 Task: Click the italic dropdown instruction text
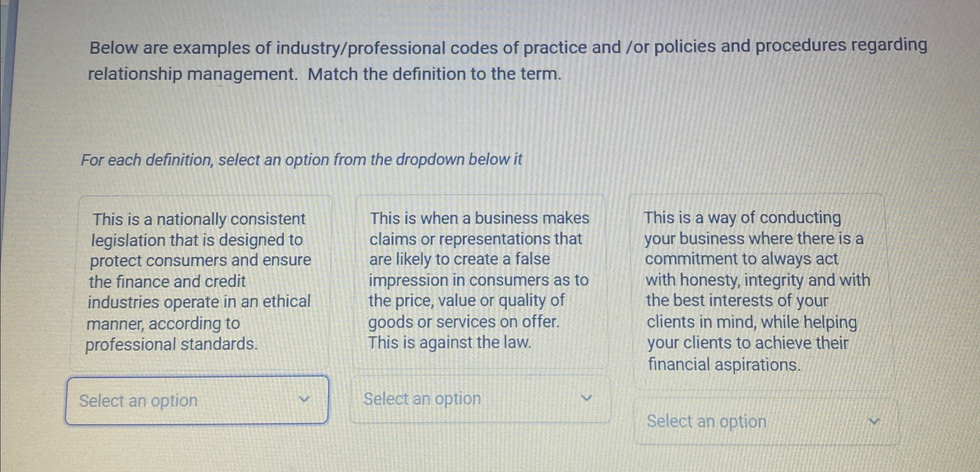tap(301, 160)
